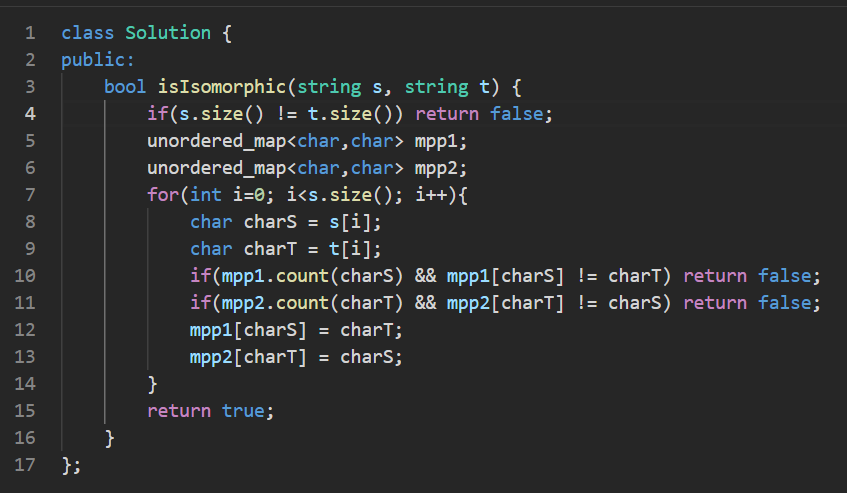Screen dimensions: 847x493
Task: Click 'false;' at end of line 10
Action: pos(789,276)
